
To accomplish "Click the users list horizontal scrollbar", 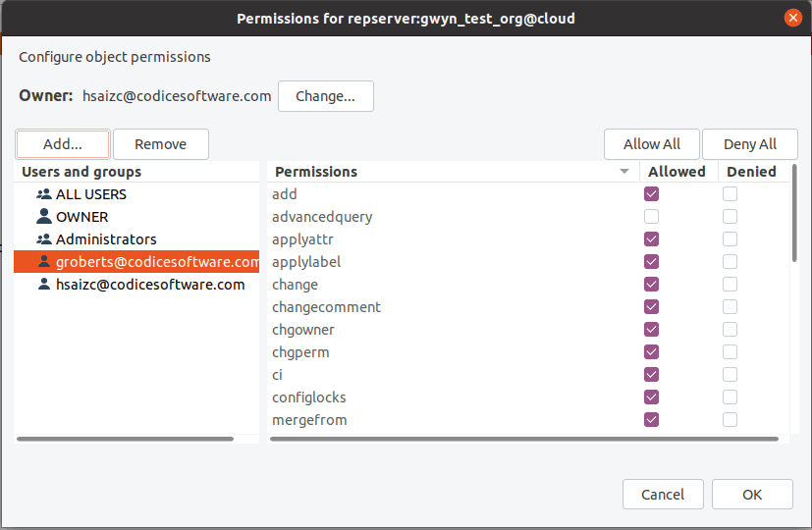I will tap(125, 439).
